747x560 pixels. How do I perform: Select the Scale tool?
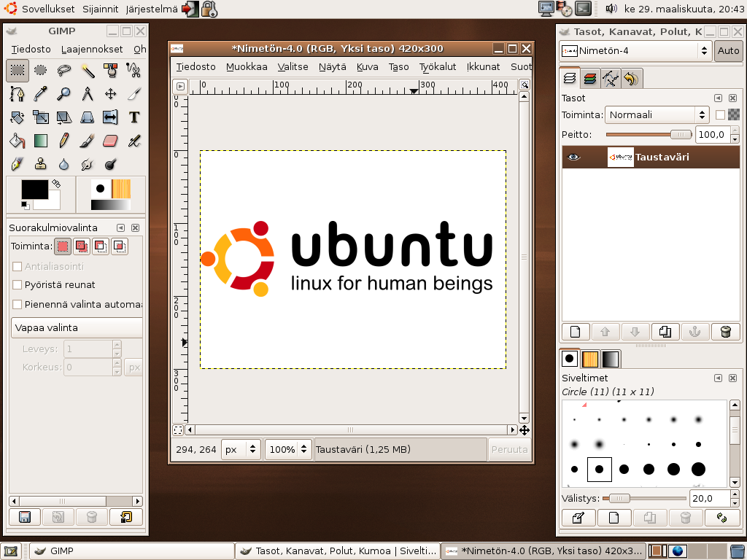pyautogui.click(x=41, y=117)
